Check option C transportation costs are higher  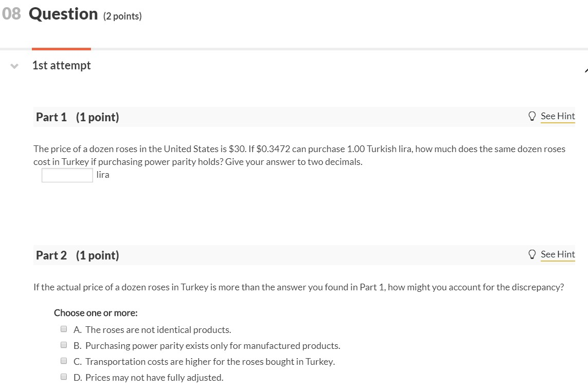pyautogui.click(x=64, y=361)
